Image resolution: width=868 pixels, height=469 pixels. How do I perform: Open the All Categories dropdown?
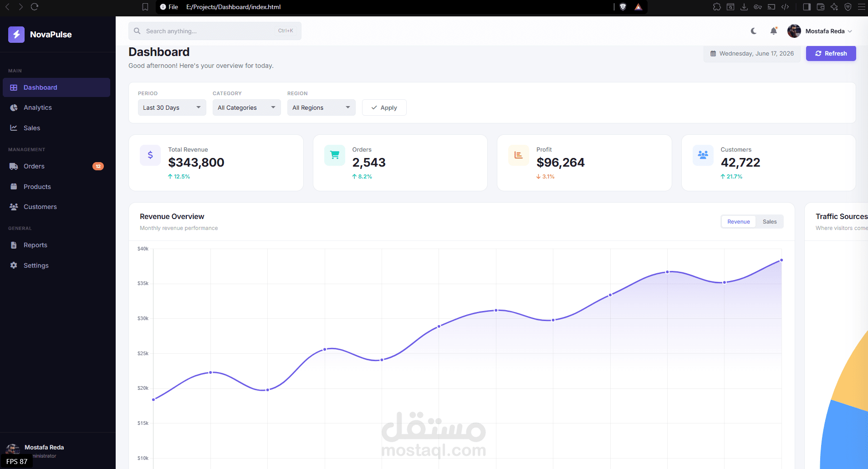tap(246, 107)
